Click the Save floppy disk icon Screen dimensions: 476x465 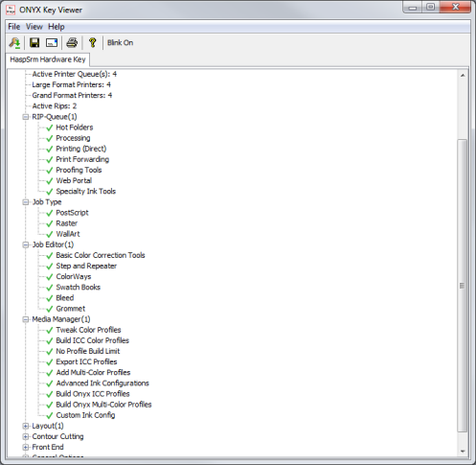click(34, 42)
